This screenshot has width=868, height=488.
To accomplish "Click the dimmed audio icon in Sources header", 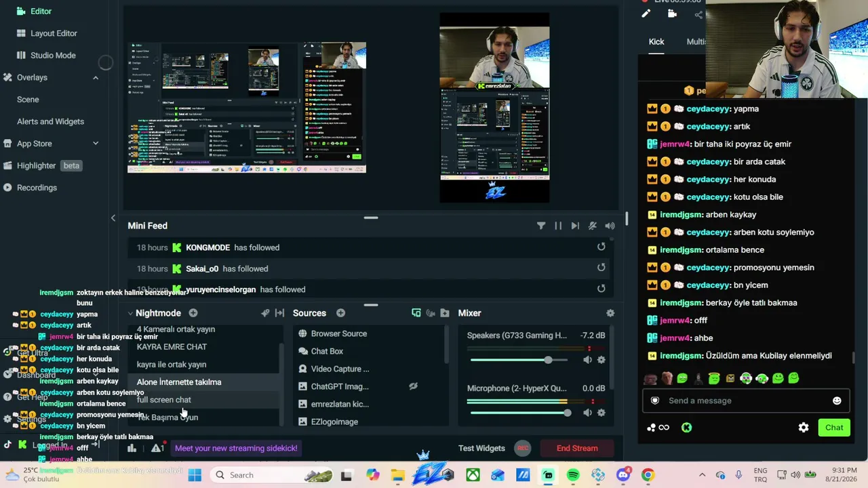I will [431, 313].
